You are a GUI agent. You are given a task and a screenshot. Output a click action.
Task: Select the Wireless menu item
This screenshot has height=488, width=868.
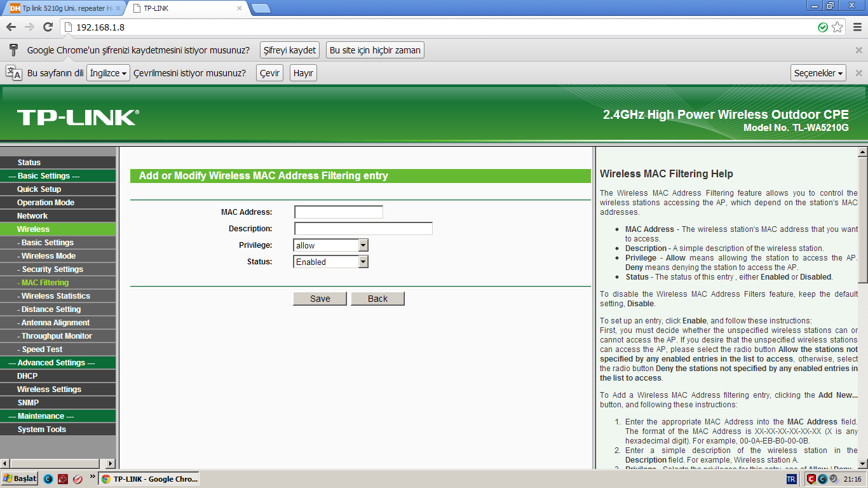(x=58, y=229)
